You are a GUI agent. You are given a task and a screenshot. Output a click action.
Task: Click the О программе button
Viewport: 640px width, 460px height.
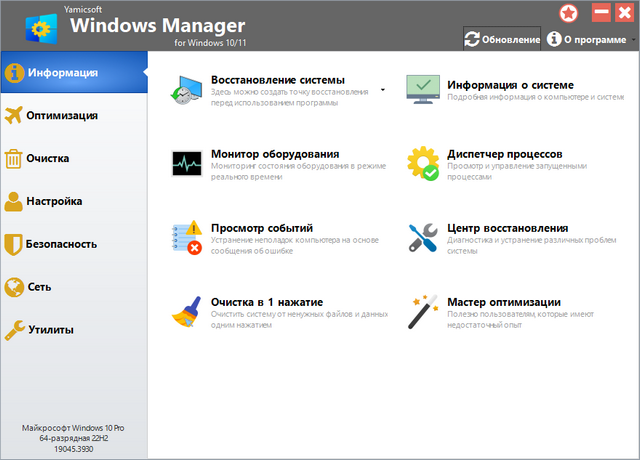pos(585,39)
